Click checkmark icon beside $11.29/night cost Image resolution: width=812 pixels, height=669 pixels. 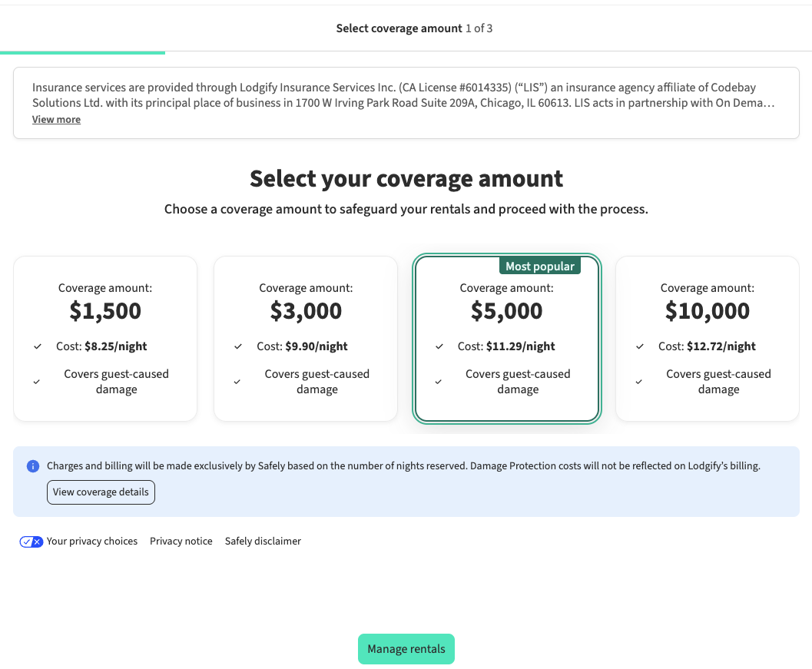tap(439, 347)
